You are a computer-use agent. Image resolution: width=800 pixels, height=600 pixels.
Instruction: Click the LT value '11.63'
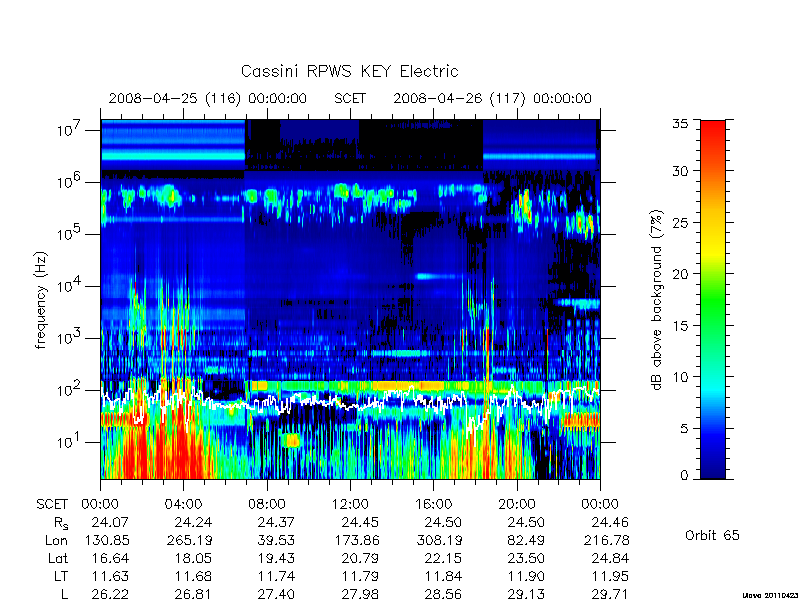[110, 576]
